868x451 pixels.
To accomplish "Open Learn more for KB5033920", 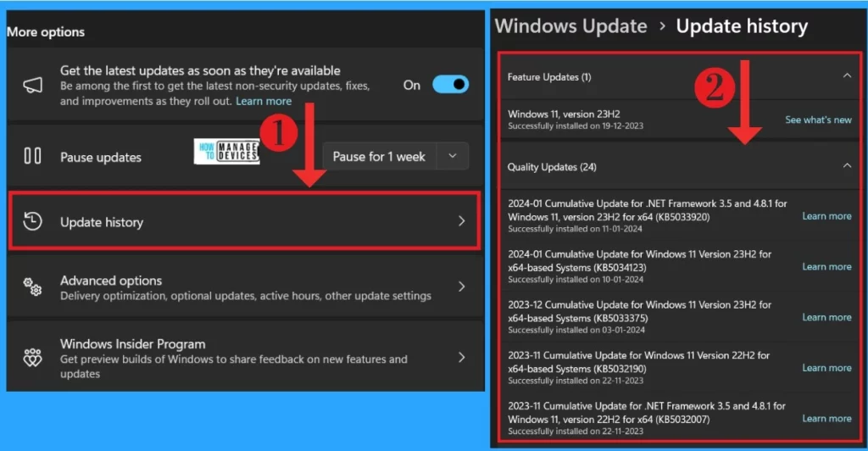I will pos(827,216).
